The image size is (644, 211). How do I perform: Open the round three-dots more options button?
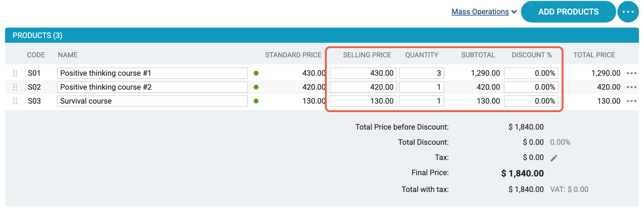(x=628, y=12)
